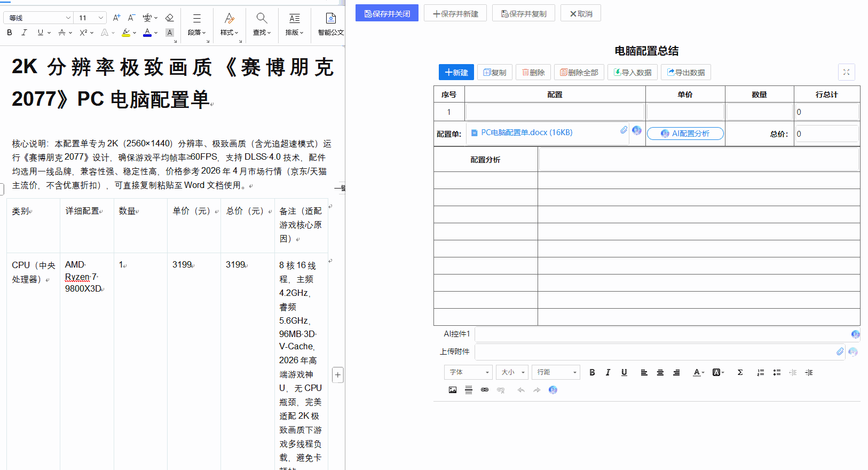868x470 pixels.
Task: Click insert link icon in editor
Action: (485, 390)
